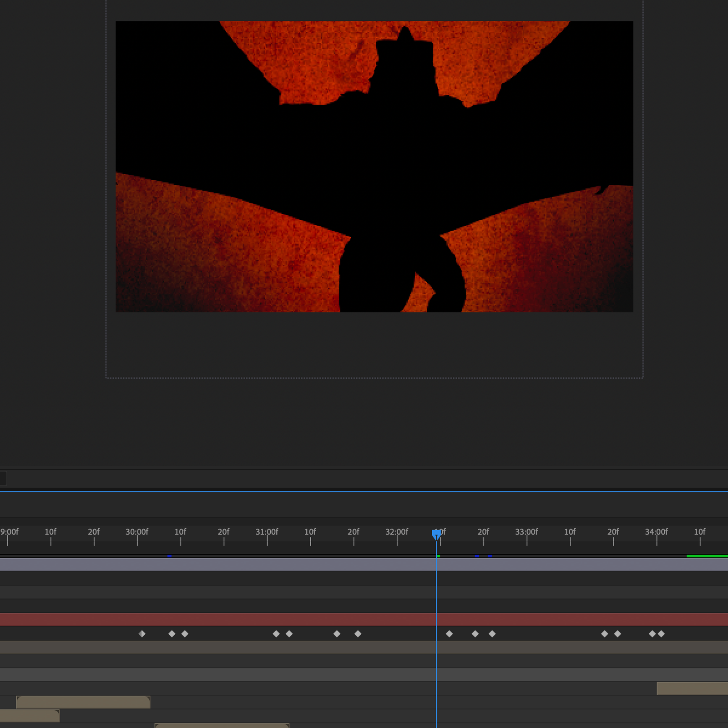Click the 34:00f mark on the time ruler
This screenshot has height=728, width=728.
[657, 536]
